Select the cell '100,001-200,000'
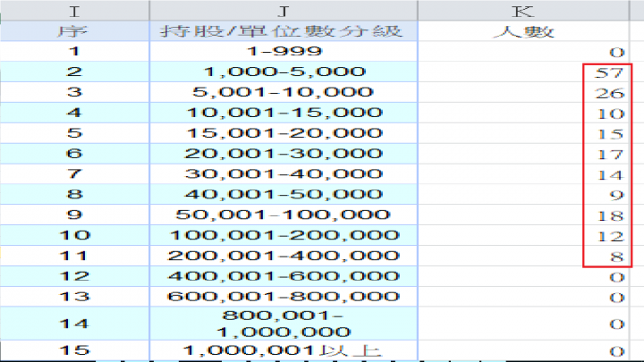Viewport: 644px width, 362px height. pos(284,235)
